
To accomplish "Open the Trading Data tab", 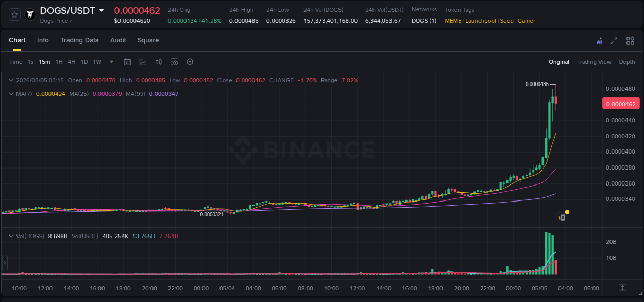I will pos(79,40).
